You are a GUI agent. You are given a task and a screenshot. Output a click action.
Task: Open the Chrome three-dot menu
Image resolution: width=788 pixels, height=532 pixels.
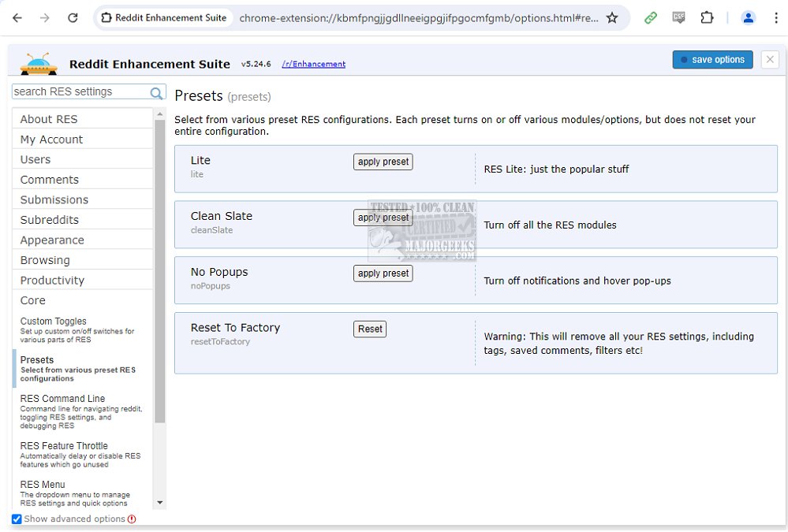(776, 17)
